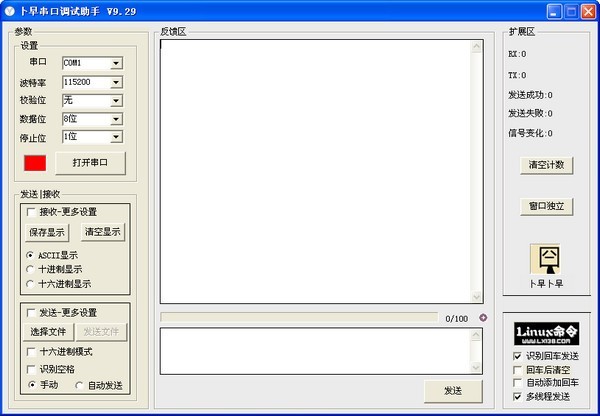Select 手动 send mode radio
Viewport: 600px width, 416px height.
[32, 385]
